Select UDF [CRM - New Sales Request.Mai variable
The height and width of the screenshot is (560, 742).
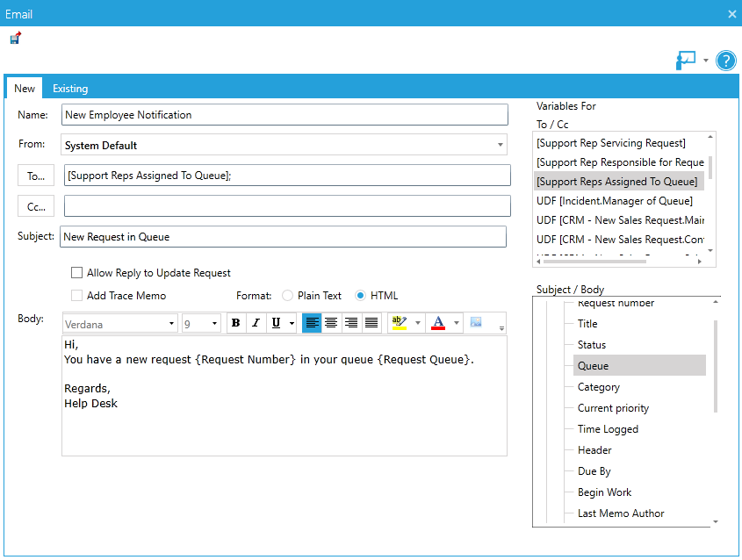point(619,220)
